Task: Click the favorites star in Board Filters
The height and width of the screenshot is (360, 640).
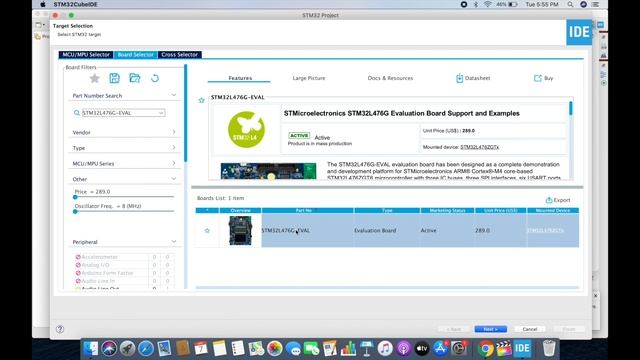Action: [94, 78]
